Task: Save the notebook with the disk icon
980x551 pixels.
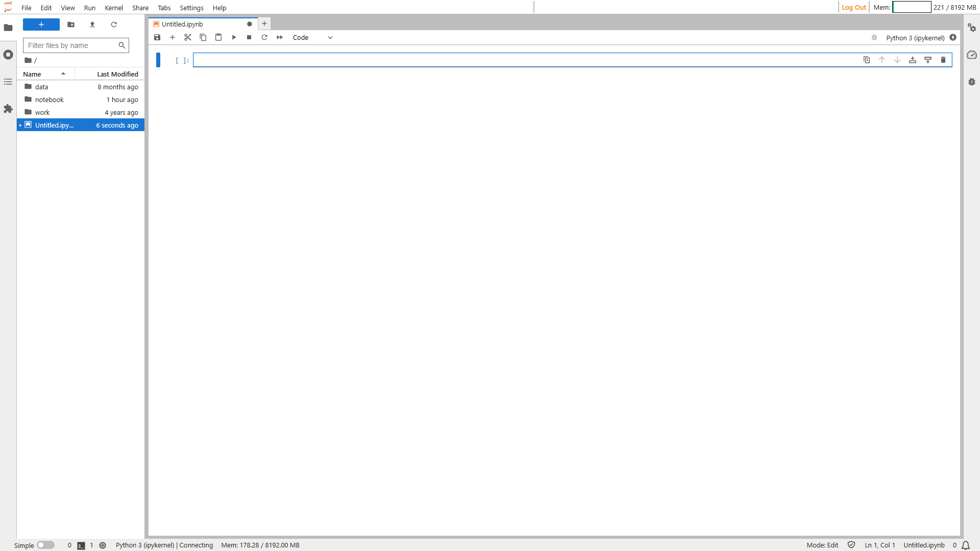Action: point(157,37)
